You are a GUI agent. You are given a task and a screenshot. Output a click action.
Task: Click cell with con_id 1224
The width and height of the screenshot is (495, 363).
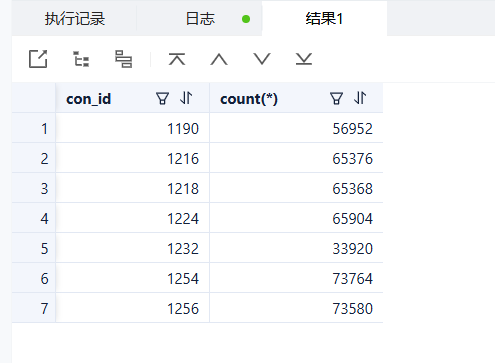coord(132,218)
